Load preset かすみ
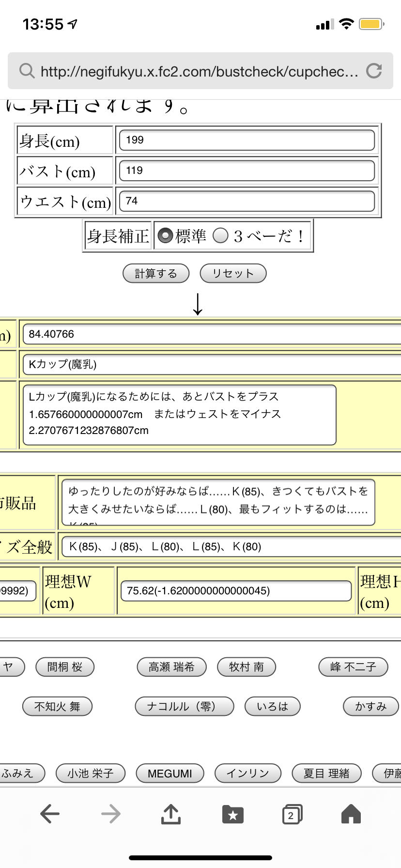401x868 pixels. tap(371, 706)
